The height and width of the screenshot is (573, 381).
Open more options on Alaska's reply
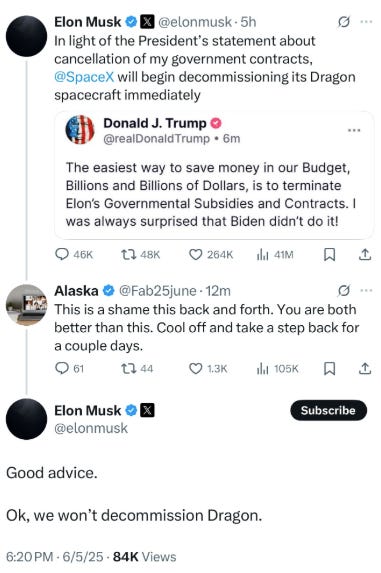tap(366, 291)
